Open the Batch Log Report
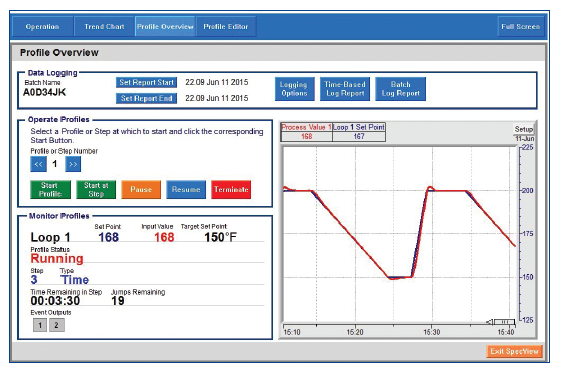 (400, 89)
